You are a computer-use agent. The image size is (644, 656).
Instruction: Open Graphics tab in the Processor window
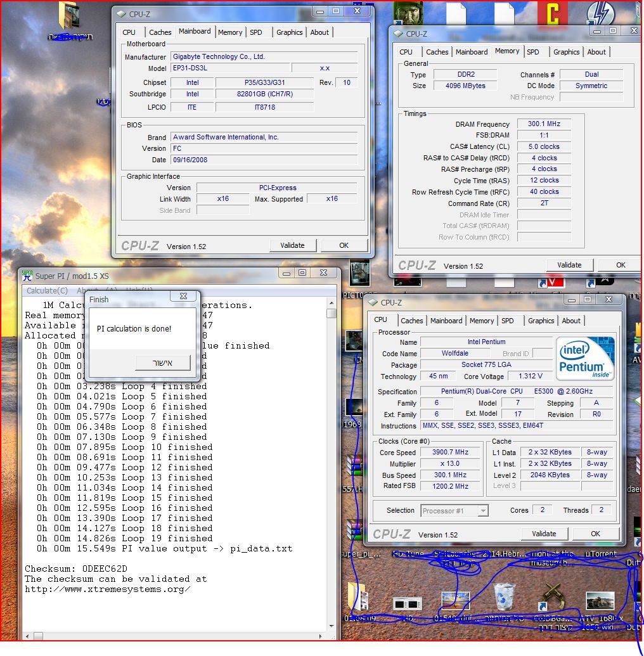(x=541, y=321)
